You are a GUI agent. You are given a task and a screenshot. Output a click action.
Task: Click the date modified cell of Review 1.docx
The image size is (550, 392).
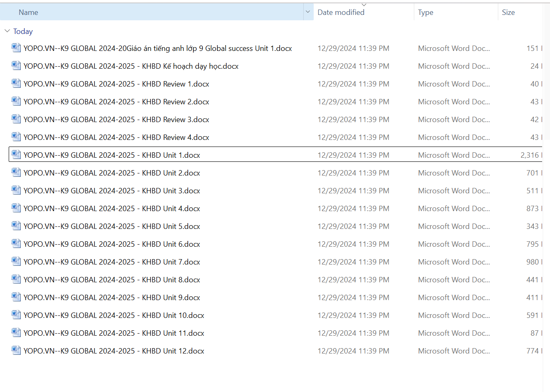[x=353, y=84]
